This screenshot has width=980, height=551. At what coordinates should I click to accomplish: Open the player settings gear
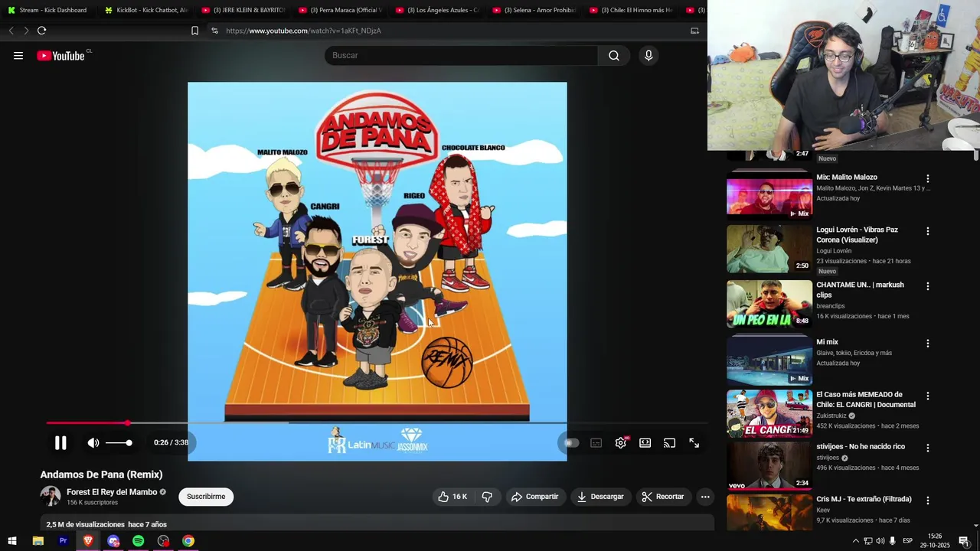621,442
